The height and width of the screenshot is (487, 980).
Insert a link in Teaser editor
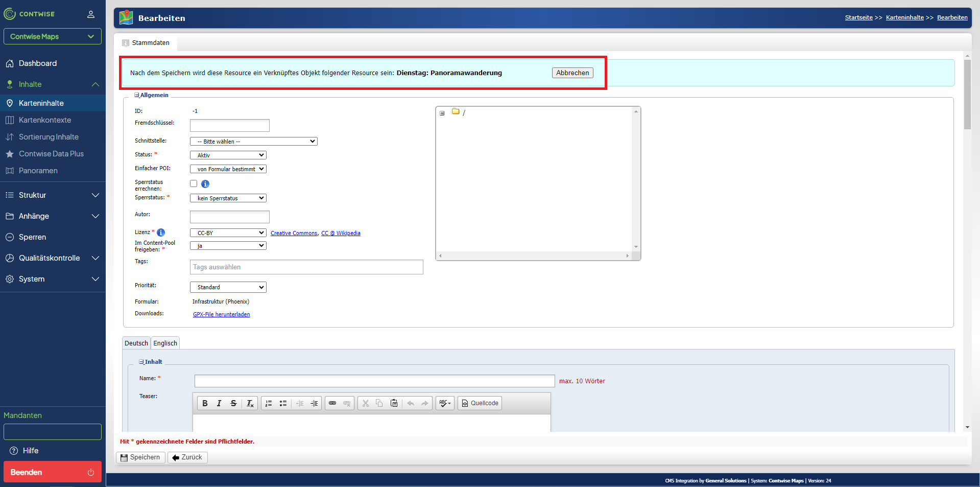332,403
